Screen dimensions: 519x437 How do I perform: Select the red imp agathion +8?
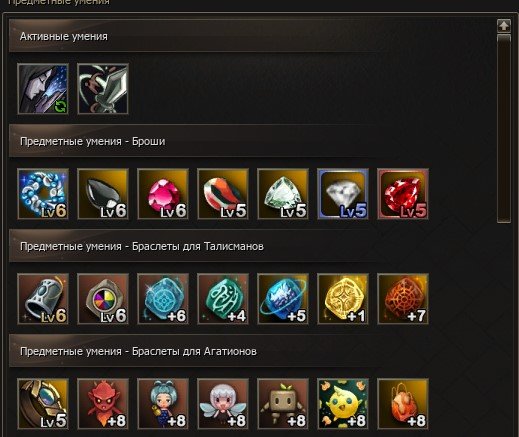[x=103, y=404]
